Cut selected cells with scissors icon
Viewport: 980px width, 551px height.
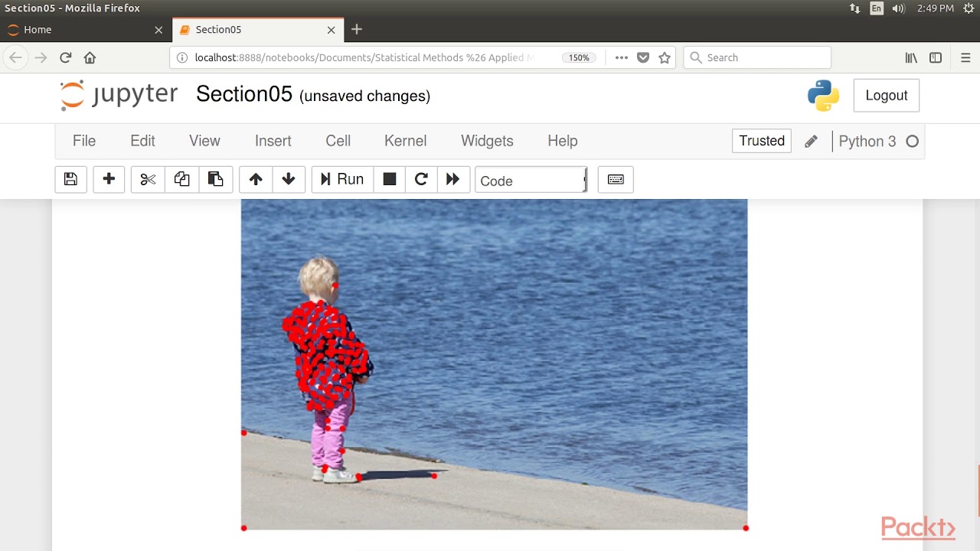click(x=148, y=179)
